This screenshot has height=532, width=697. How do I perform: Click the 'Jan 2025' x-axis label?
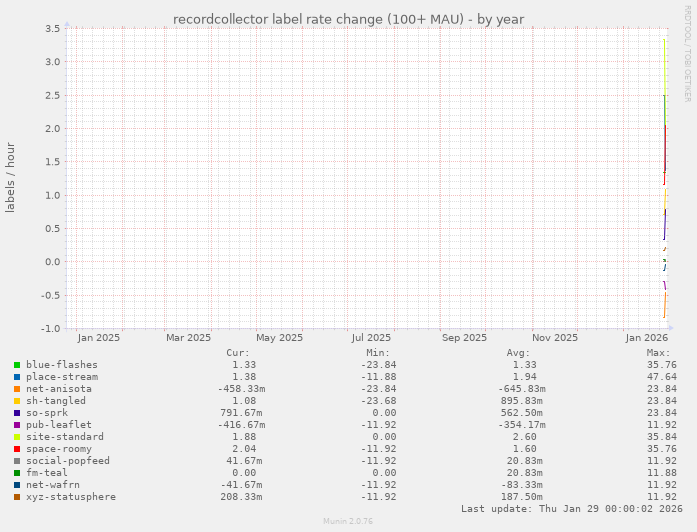point(99,338)
